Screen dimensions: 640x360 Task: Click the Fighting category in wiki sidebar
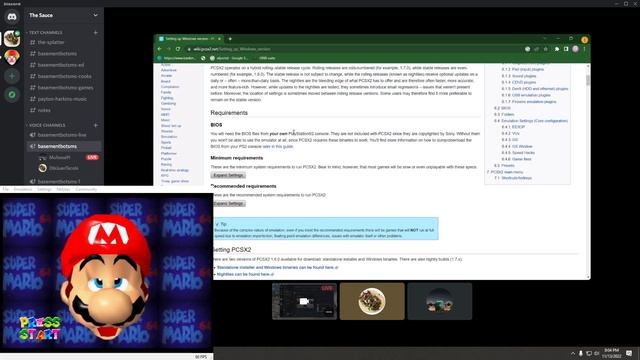point(167,98)
